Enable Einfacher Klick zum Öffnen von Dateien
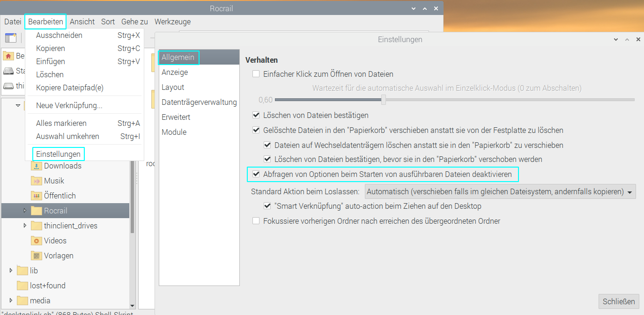This screenshot has height=315, width=644. (256, 74)
